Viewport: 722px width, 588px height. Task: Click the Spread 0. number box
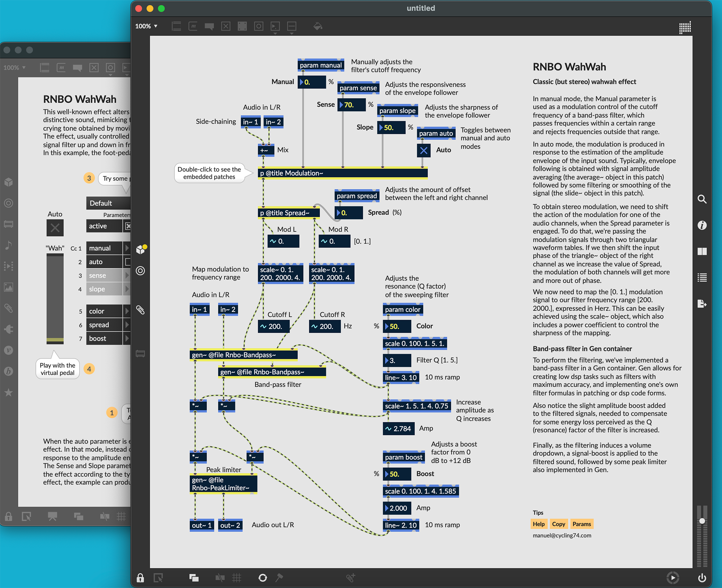(x=349, y=213)
